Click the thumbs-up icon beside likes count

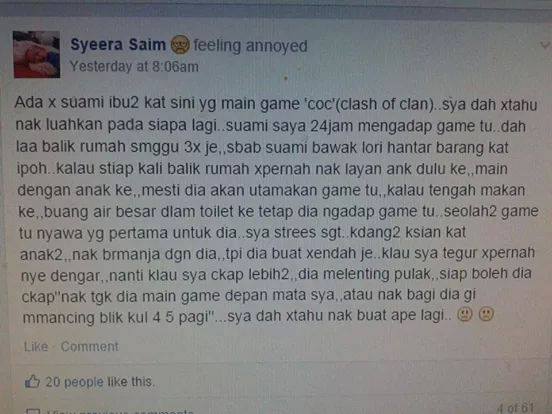32,382
